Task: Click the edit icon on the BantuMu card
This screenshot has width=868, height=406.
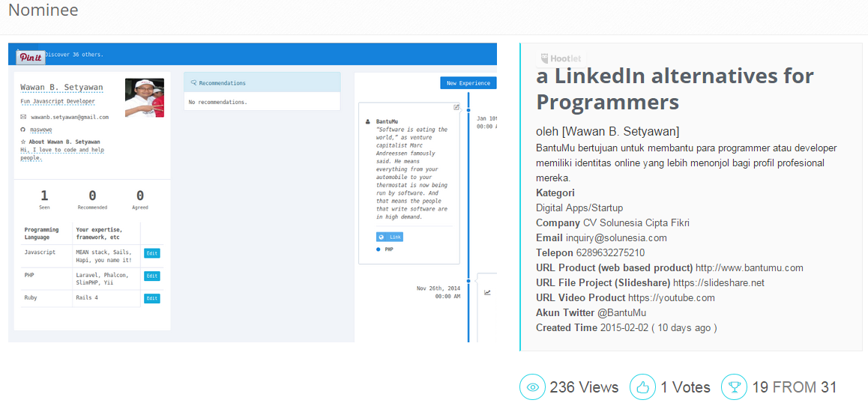Action: click(x=456, y=107)
